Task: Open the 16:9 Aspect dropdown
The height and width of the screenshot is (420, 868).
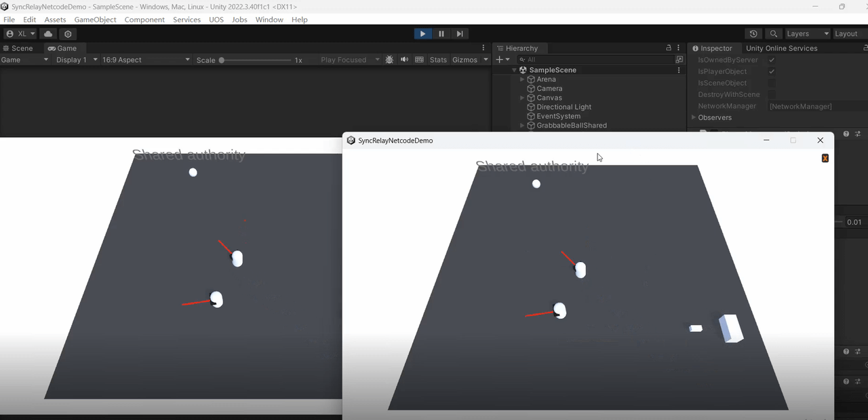Action: coord(146,60)
